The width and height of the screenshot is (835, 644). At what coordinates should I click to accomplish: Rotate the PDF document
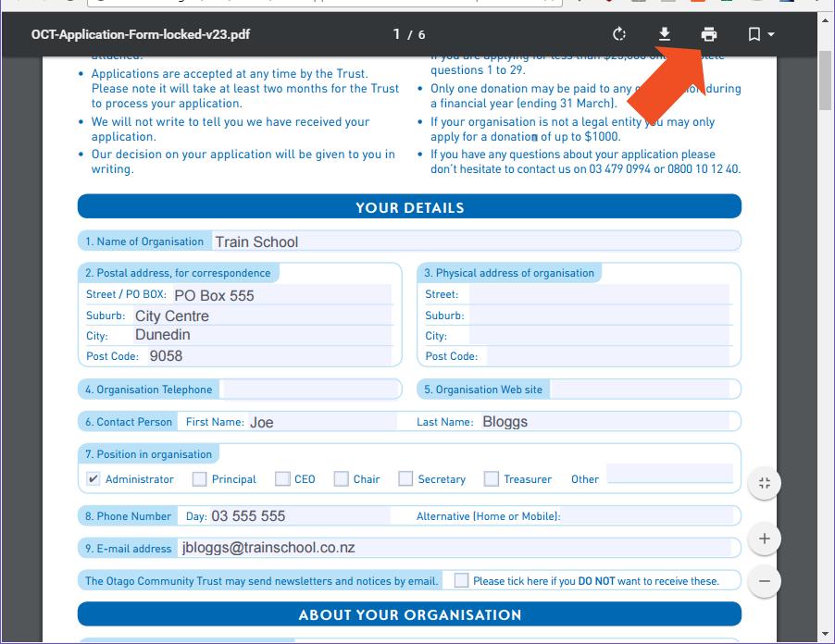(618, 33)
